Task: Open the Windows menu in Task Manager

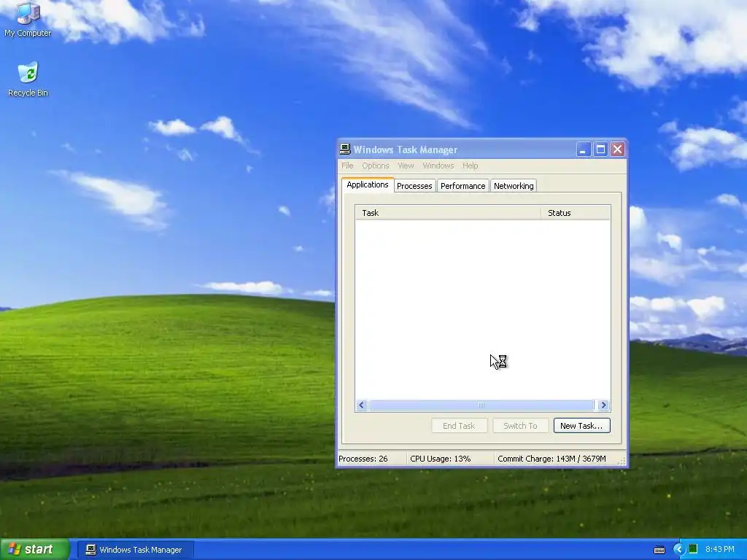Action: (x=438, y=166)
